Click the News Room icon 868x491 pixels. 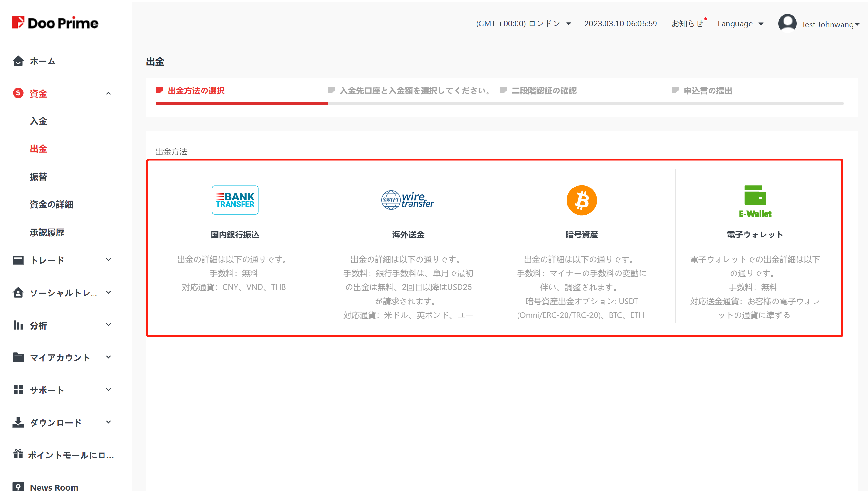coord(18,486)
